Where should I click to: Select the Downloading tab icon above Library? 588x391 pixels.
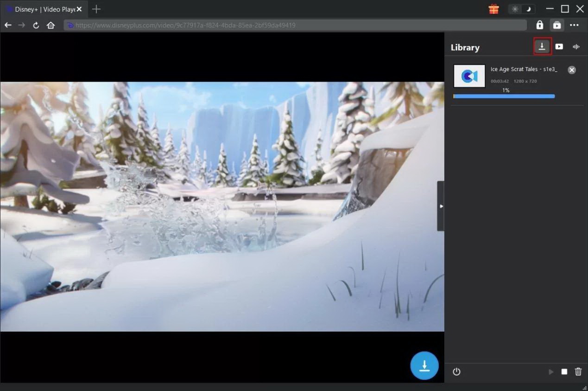542,46
